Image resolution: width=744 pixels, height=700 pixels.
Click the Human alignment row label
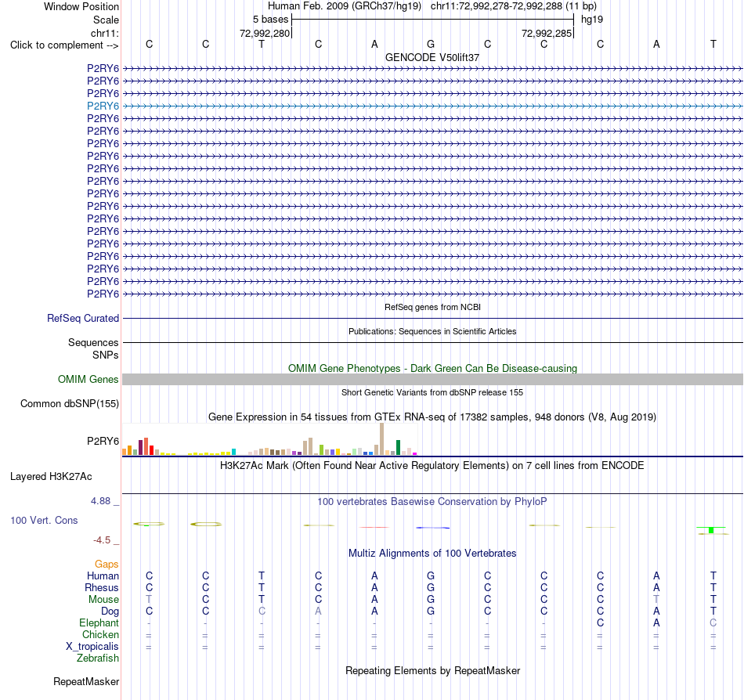pos(103,576)
